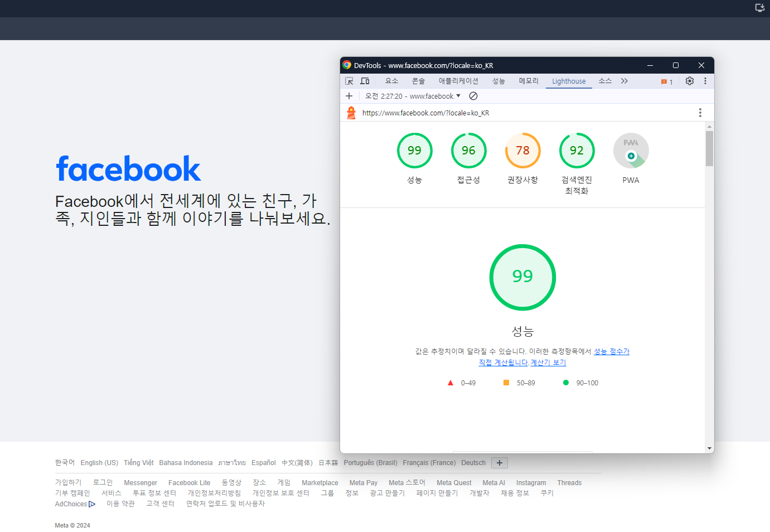The height and width of the screenshot is (532, 770).
Task: Click the report URL text in Lighthouse
Action: coord(425,113)
